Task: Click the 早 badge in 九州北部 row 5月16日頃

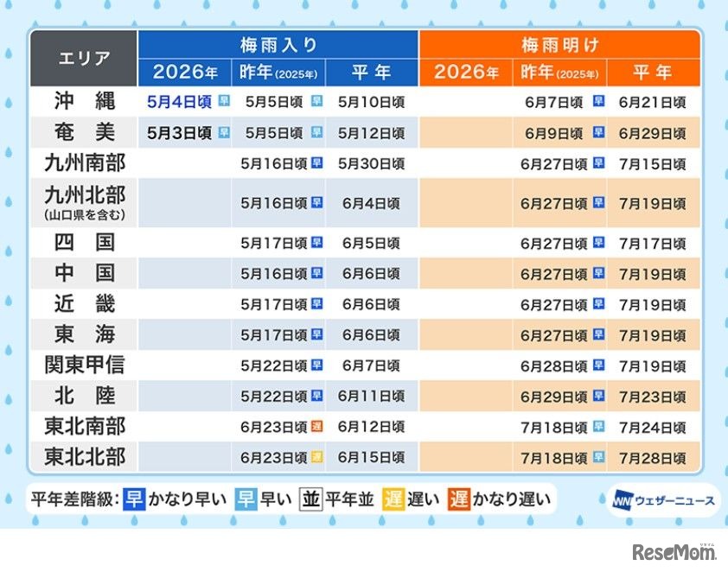Action: pos(316,202)
